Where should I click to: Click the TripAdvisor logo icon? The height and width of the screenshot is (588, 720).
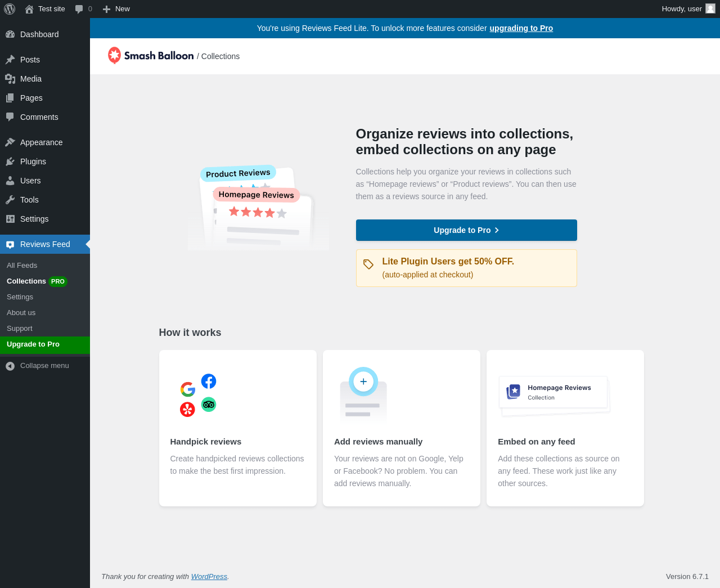coord(209,405)
